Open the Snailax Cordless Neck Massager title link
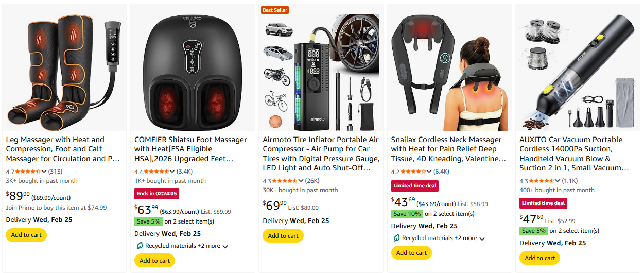Image resolution: width=644 pixels, height=273 pixels. (x=446, y=149)
